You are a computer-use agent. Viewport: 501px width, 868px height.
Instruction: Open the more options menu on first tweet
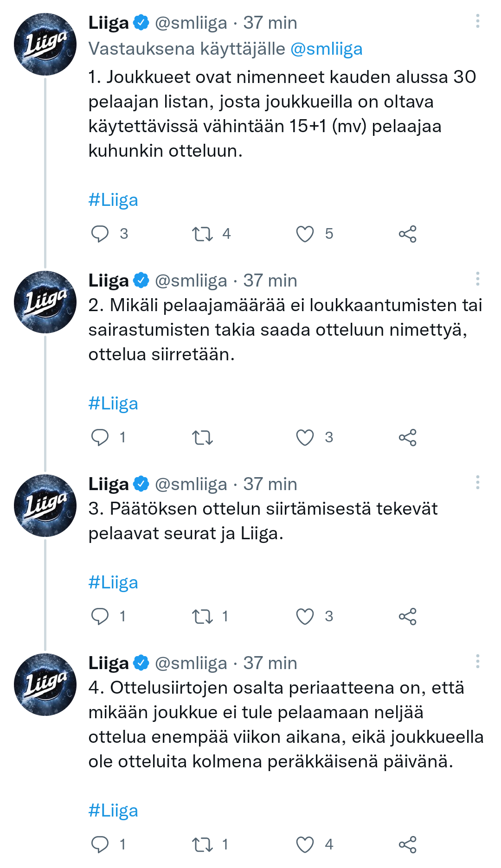(x=477, y=21)
